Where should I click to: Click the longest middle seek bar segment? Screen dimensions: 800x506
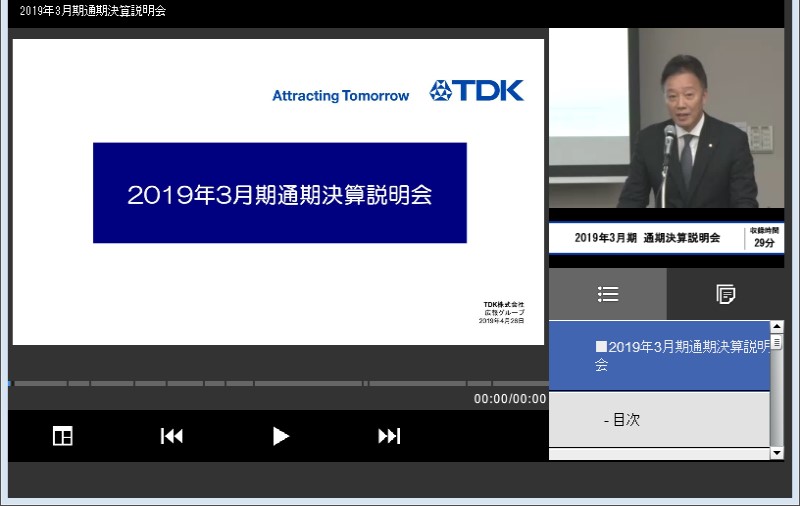pos(309,383)
